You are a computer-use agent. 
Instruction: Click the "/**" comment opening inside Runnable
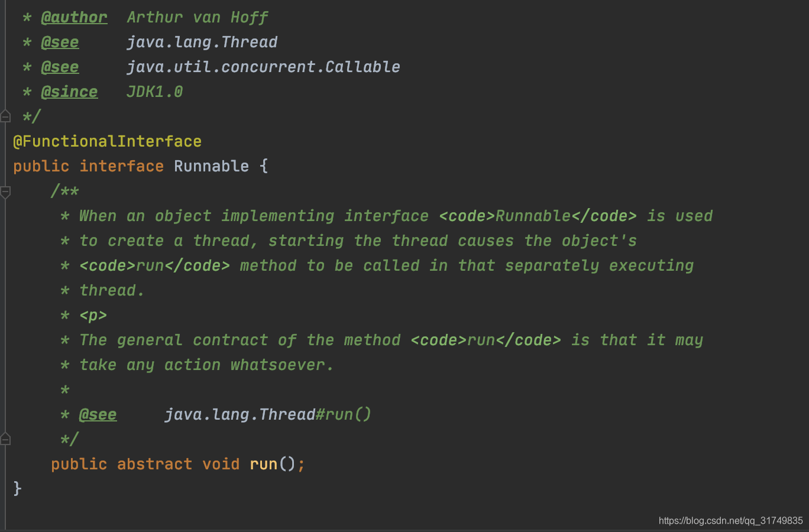point(64,192)
